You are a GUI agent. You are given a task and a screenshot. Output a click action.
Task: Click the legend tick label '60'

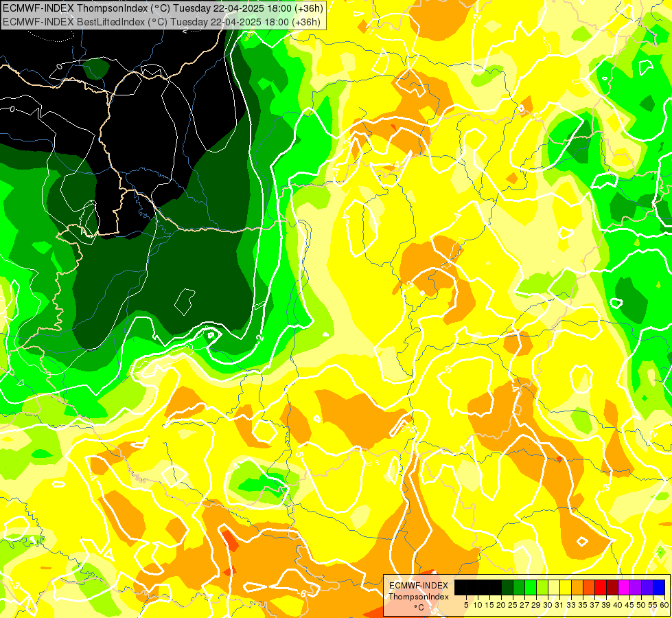664,605
